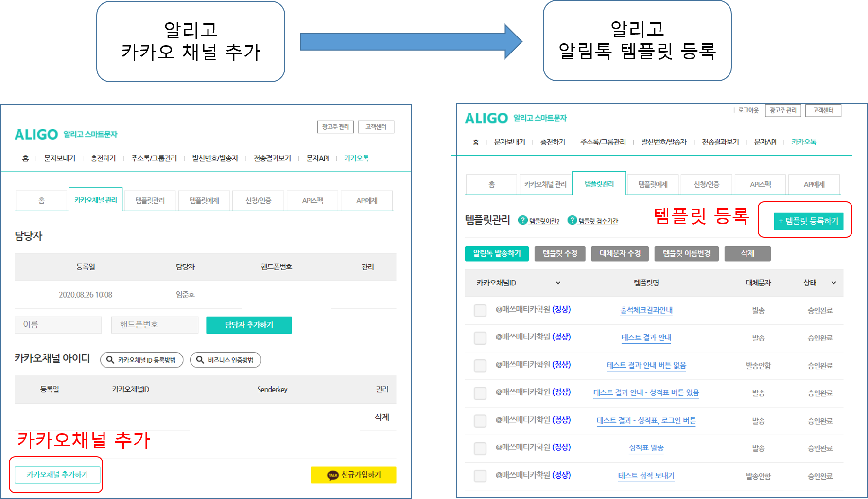868x499 pixels.
Task: Open 신청/인증 tab in left window
Action: 258,200
